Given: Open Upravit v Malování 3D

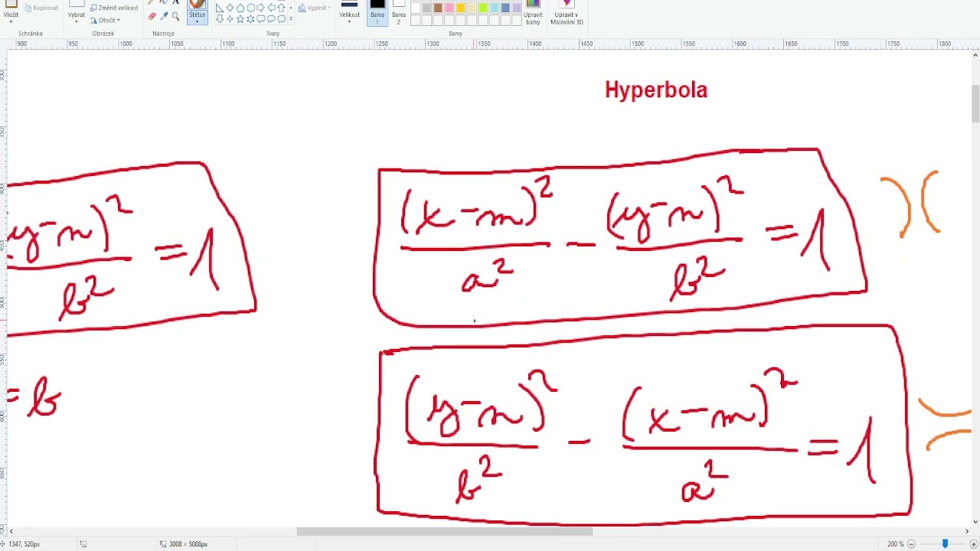Looking at the screenshot, I should point(567,13).
